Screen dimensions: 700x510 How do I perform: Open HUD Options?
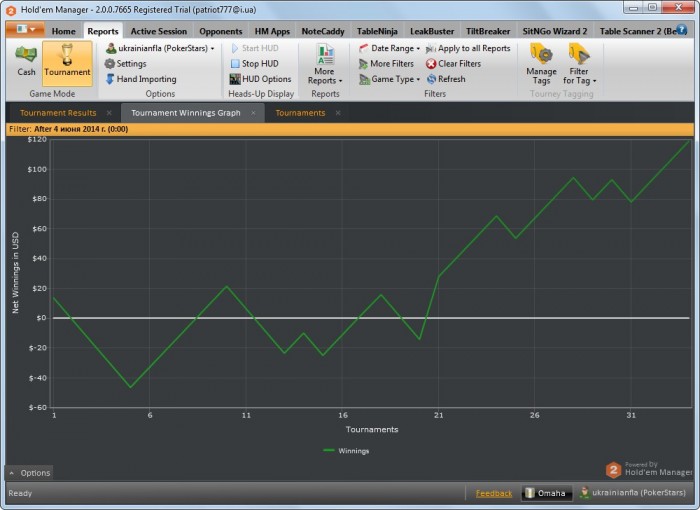pyautogui.click(x=261, y=79)
